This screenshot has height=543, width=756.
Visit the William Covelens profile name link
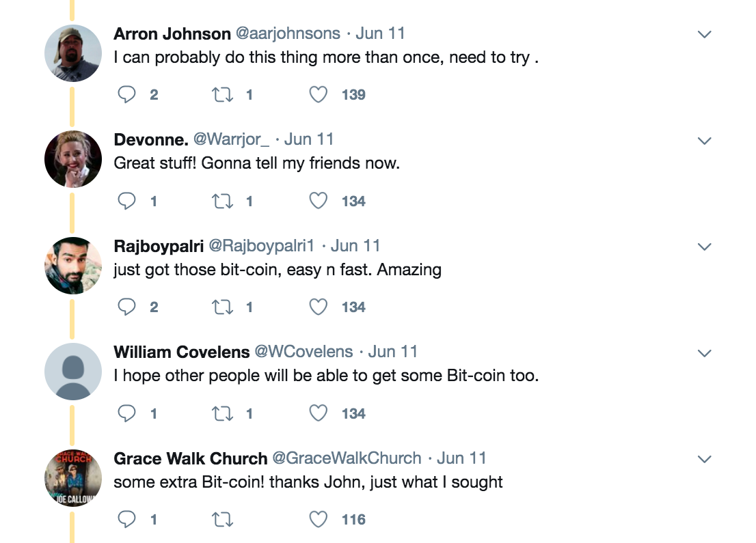pyautogui.click(x=181, y=352)
